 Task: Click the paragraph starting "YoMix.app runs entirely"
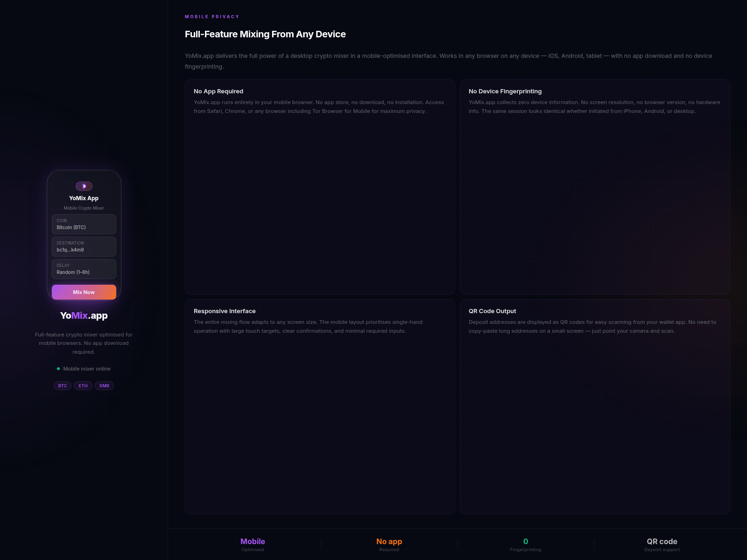(319, 107)
